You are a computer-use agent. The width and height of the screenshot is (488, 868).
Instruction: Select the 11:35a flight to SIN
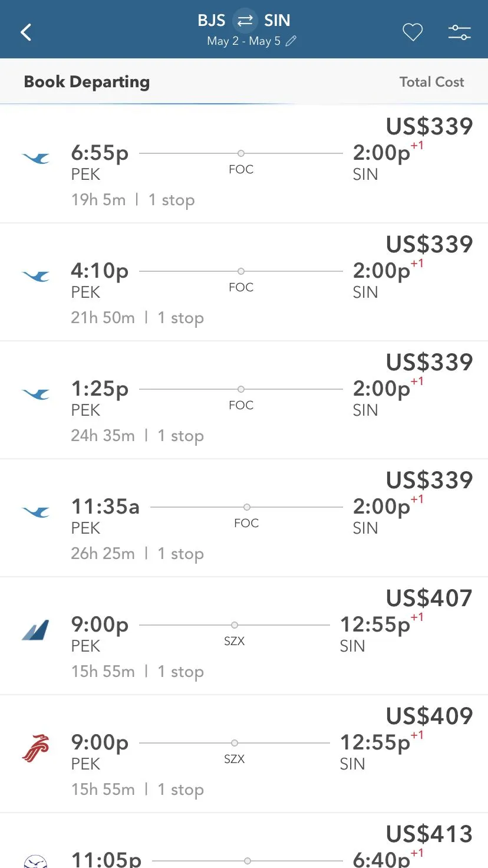pyautogui.click(x=242, y=519)
